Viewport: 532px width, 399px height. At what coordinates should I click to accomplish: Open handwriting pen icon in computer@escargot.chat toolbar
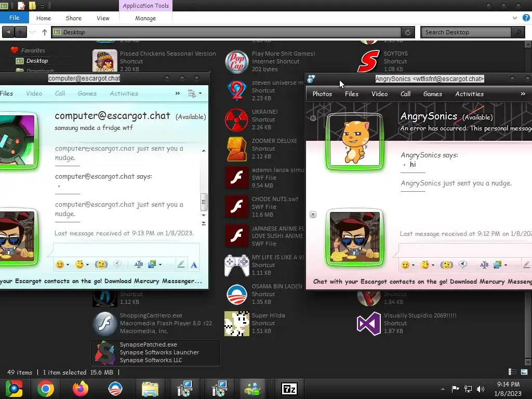181,264
